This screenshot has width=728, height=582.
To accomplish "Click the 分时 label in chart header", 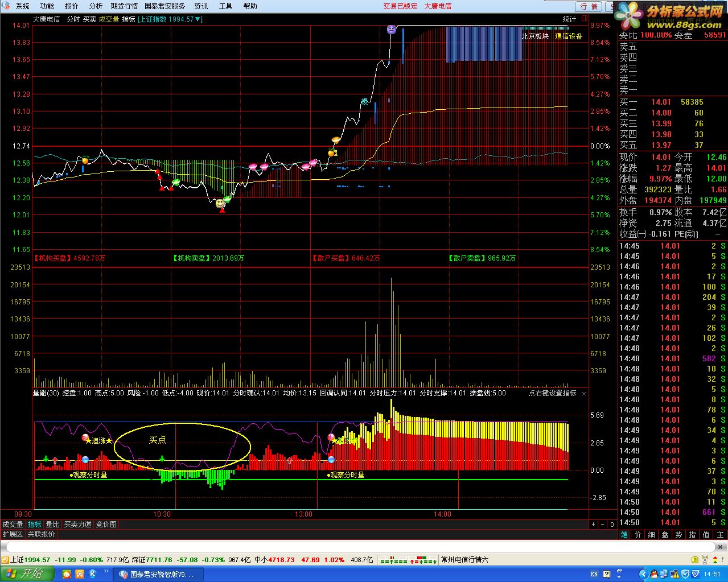I will click(x=73, y=19).
